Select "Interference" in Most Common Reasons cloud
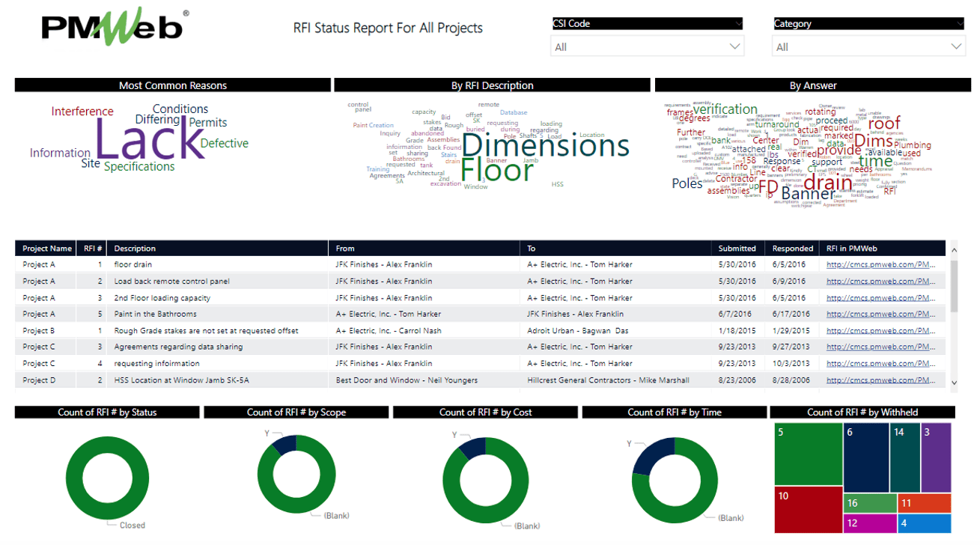This screenshot has height=545, width=980. click(82, 111)
